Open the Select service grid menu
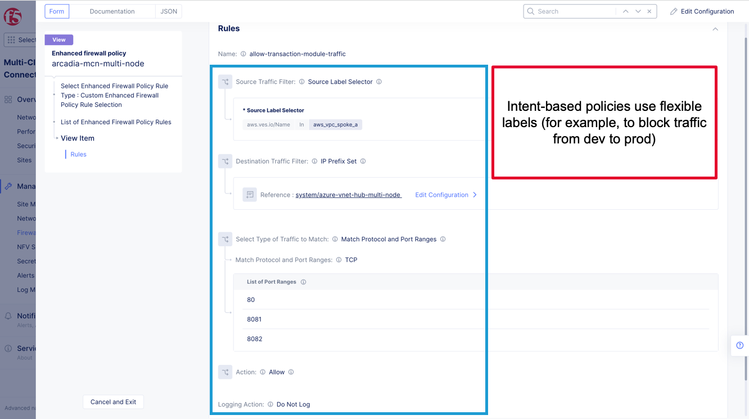Image resolution: width=749 pixels, height=419 pixels. point(20,40)
